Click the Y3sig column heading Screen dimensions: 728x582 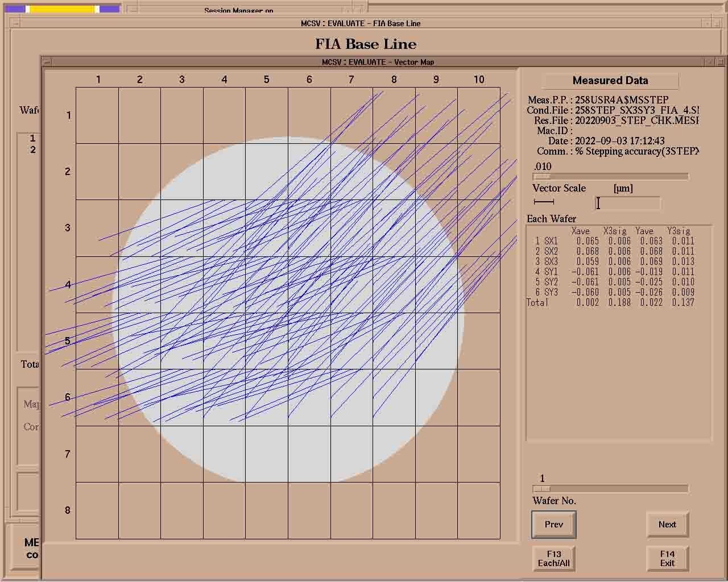pos(679,231)
